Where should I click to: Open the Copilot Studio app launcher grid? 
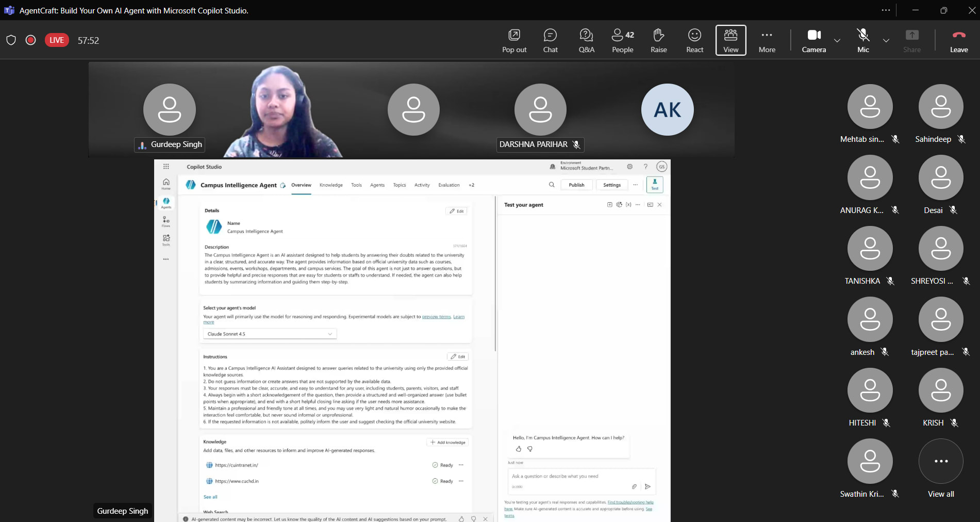pyautogui.click(x=166, y=167)
